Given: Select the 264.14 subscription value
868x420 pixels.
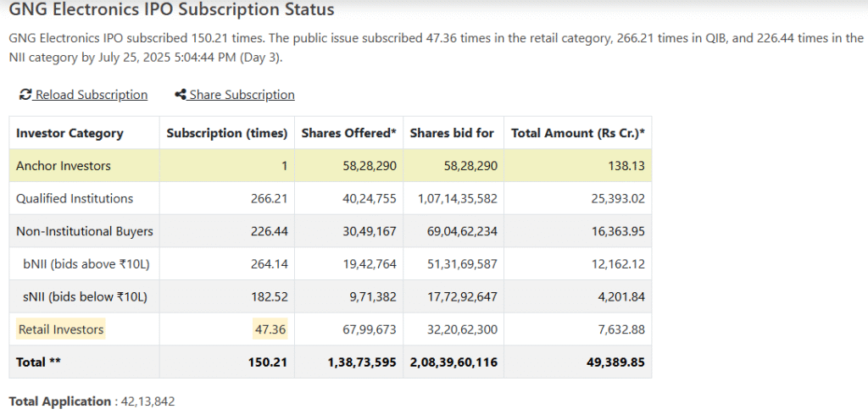Looking at the screenshot, I should 270,264.
